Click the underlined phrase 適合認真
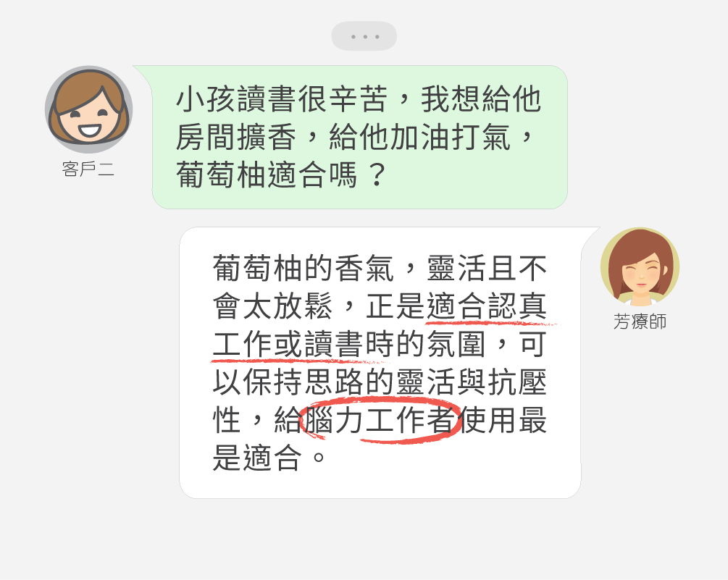 487,307
